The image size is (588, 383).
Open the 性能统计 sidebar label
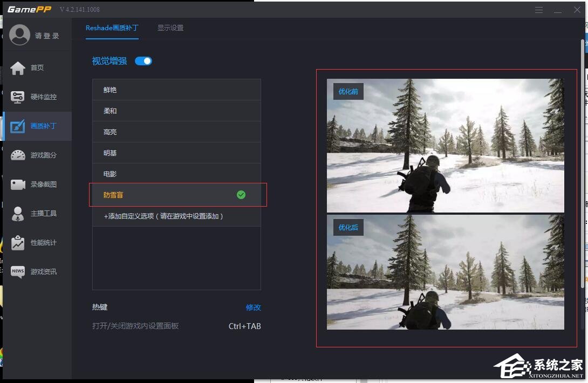point(44,243)
